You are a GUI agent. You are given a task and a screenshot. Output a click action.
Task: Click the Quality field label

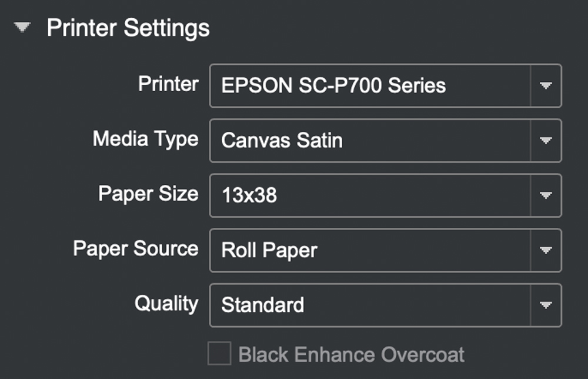166,303
